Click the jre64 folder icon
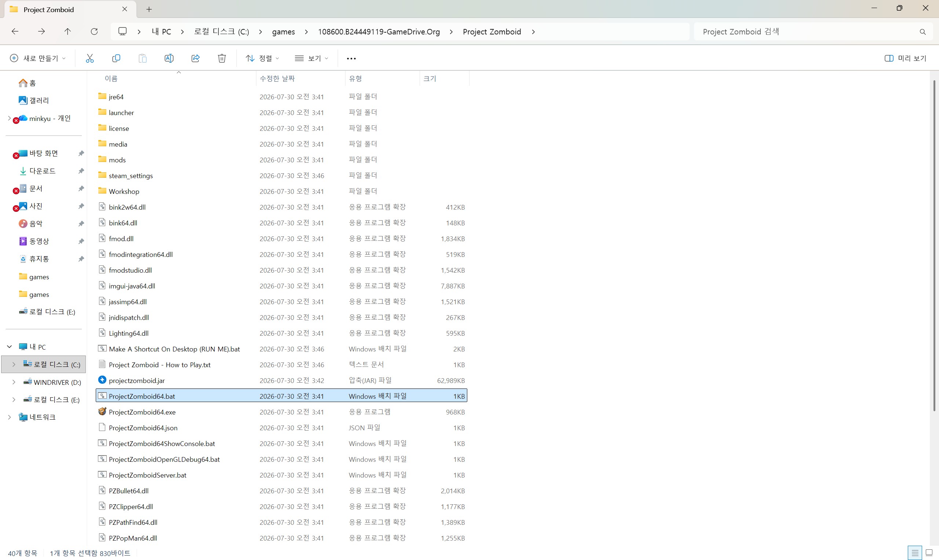The width and height of the screenshot is (939, 560). coord(102,96)
